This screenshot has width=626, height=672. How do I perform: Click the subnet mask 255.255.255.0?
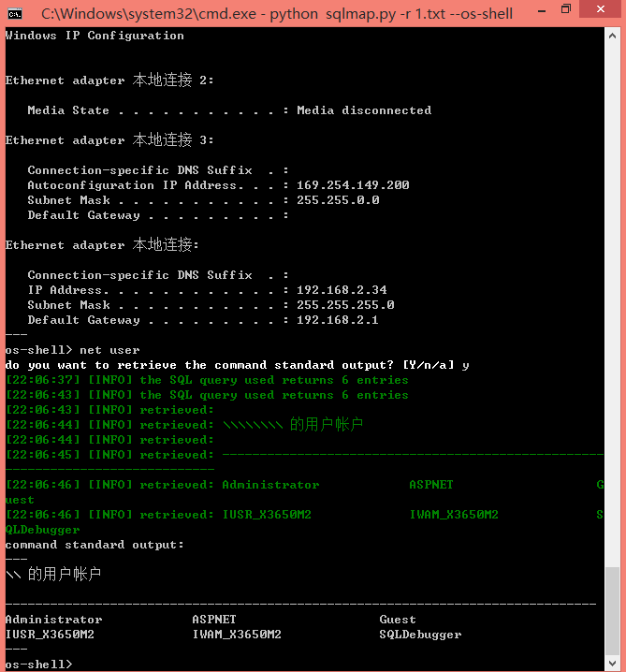pyautogui.click(x=345, y=305)
